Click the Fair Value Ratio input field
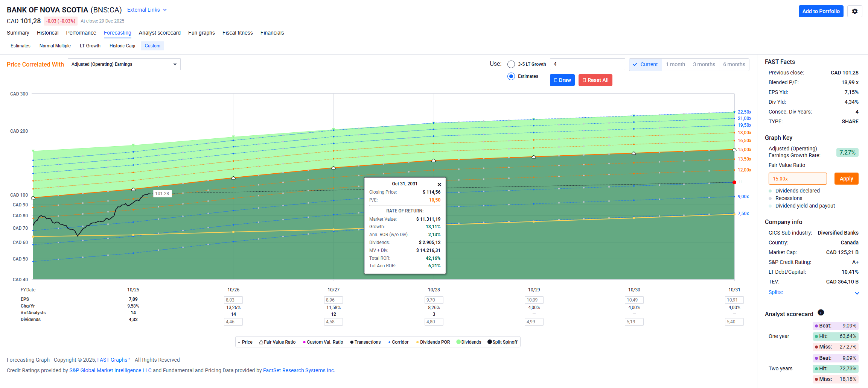This screenshot has height=388, width=868. [797, 179]
